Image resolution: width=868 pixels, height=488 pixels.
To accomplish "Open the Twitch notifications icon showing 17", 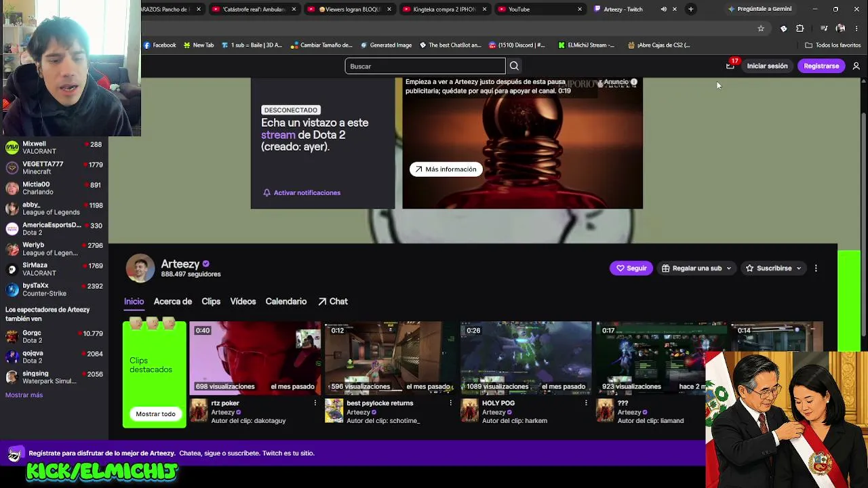I will [730, 66].
